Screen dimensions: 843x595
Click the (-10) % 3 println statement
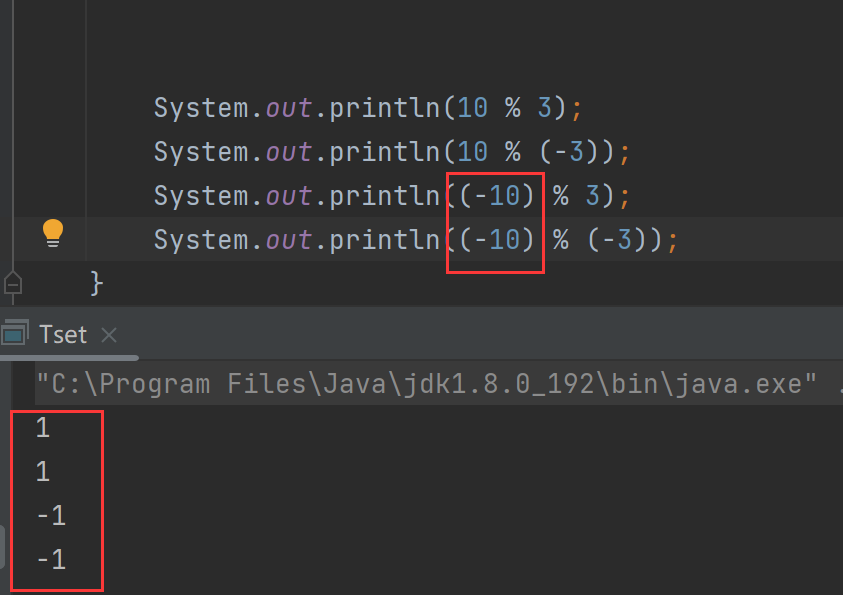391,196
